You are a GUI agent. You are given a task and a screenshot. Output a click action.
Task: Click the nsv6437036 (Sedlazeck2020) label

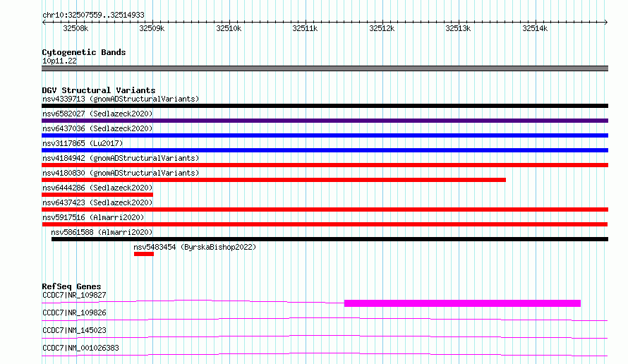click(x=97, y=128)
